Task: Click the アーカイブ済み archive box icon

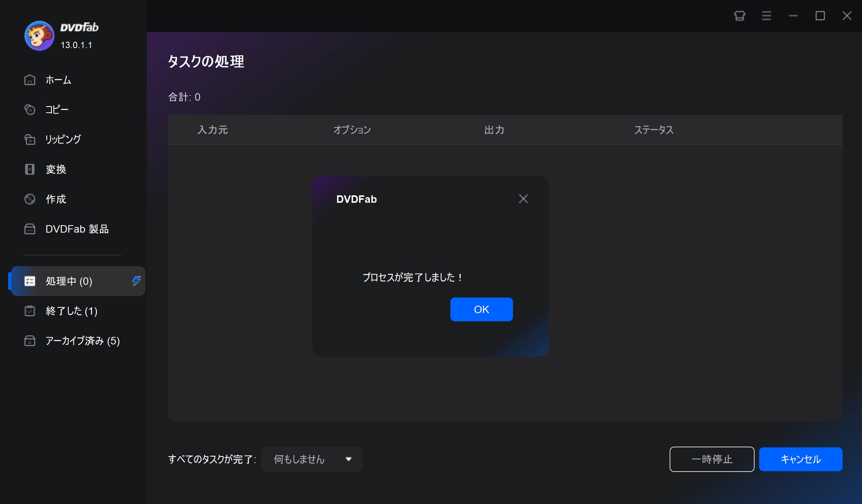Action: pos(30,341)
